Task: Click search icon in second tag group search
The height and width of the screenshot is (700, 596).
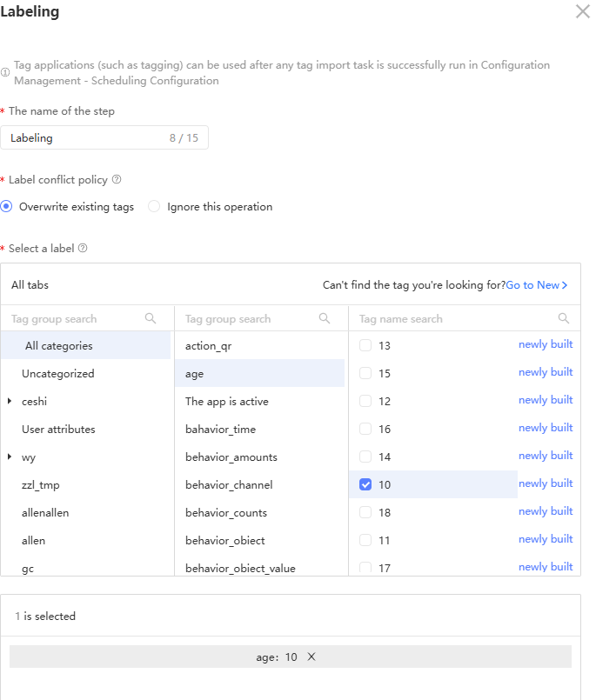Action: click(x=325, y=318)
